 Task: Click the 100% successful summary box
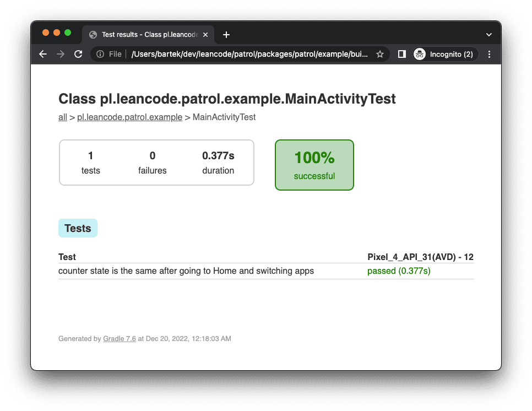coord(314,165)
